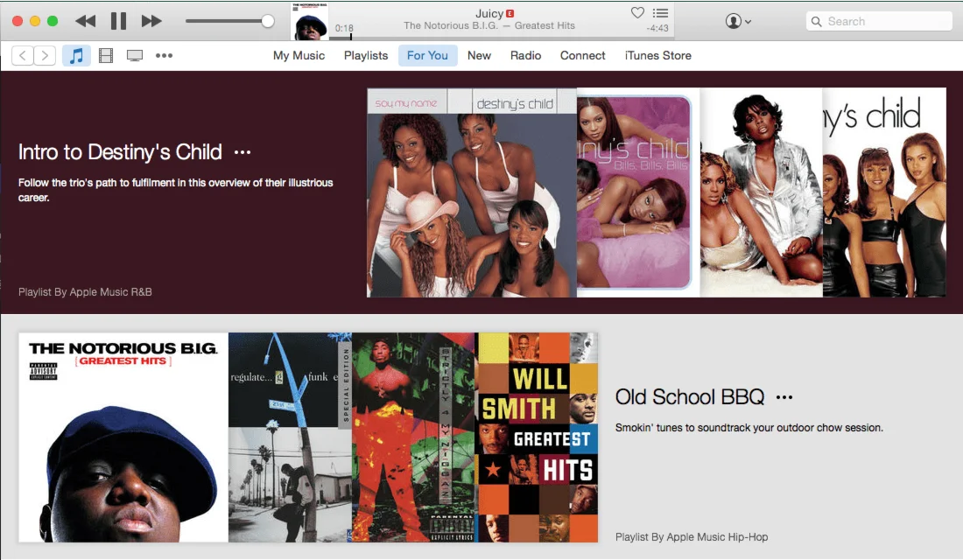Open the Regulate G Funk Era cover
Viewport: 963px width, 560px height.
290,437
